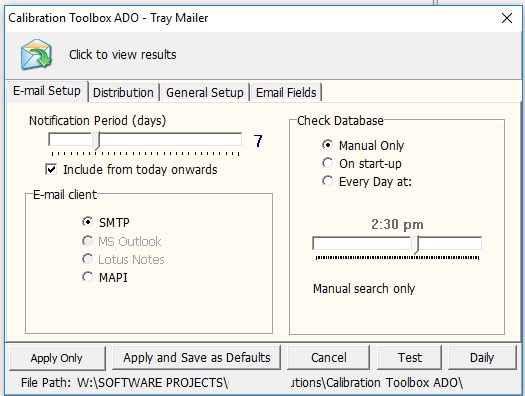This screenshot has width=525, height=396.
Task: Uncheck Include from today onwards
Action: pyautogui.click(x=51, y=169)
